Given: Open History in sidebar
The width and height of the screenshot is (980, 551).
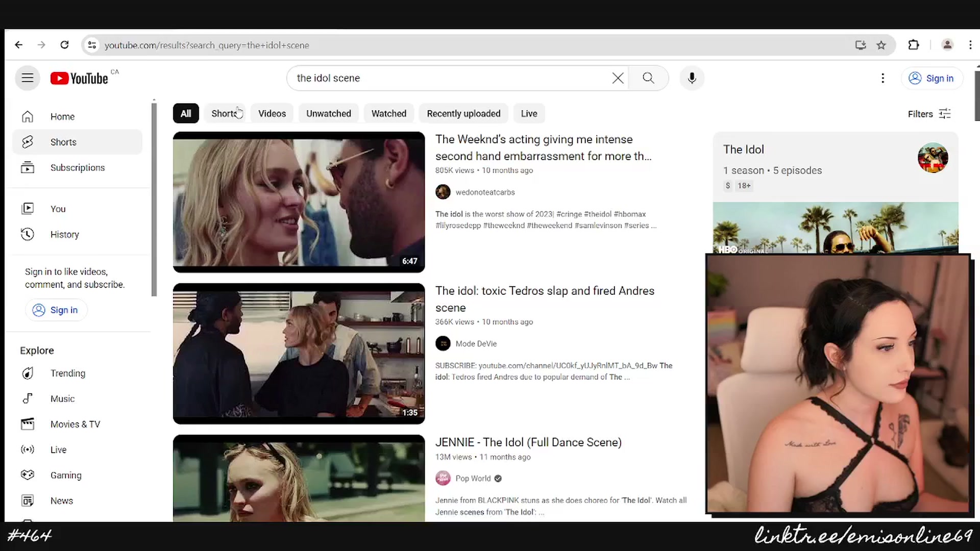Looking at the screenshot, I should click(x=77, y=234).
